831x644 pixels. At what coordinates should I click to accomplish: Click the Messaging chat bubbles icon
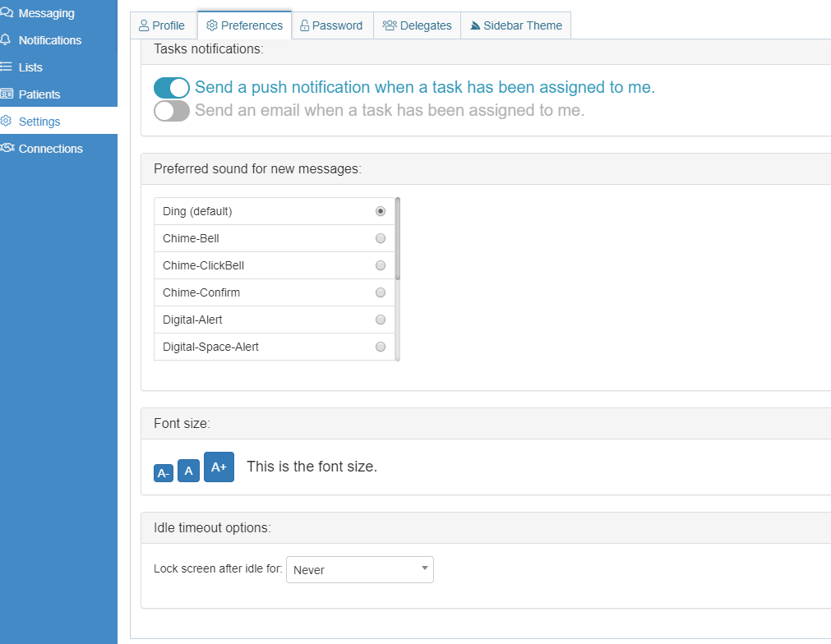(7, 13)
